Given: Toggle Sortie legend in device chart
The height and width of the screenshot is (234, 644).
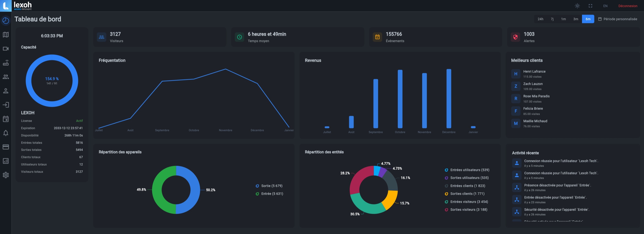Looking at the screenshot, I should (269, 186).
